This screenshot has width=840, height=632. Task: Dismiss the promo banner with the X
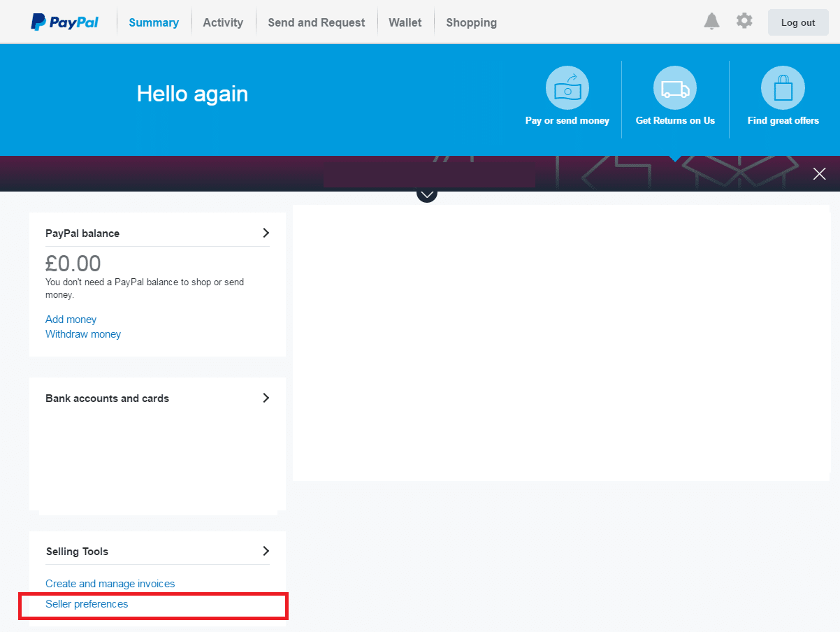click(x=819, y=174)
